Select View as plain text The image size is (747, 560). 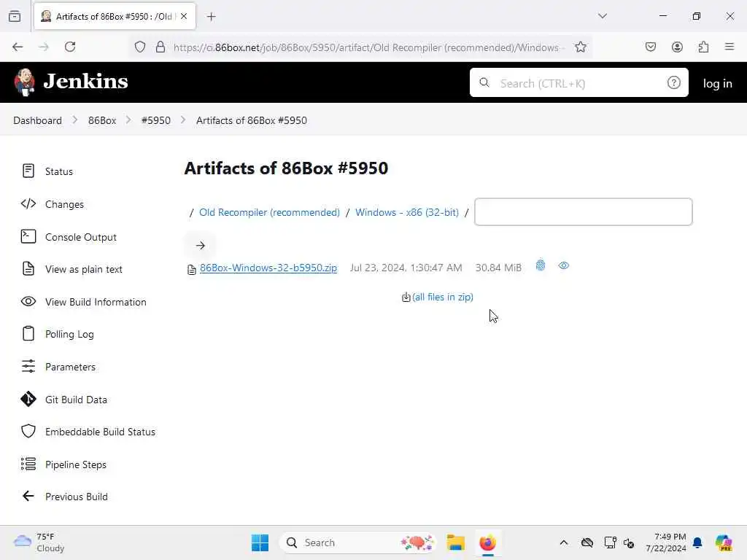pos(72,269)
